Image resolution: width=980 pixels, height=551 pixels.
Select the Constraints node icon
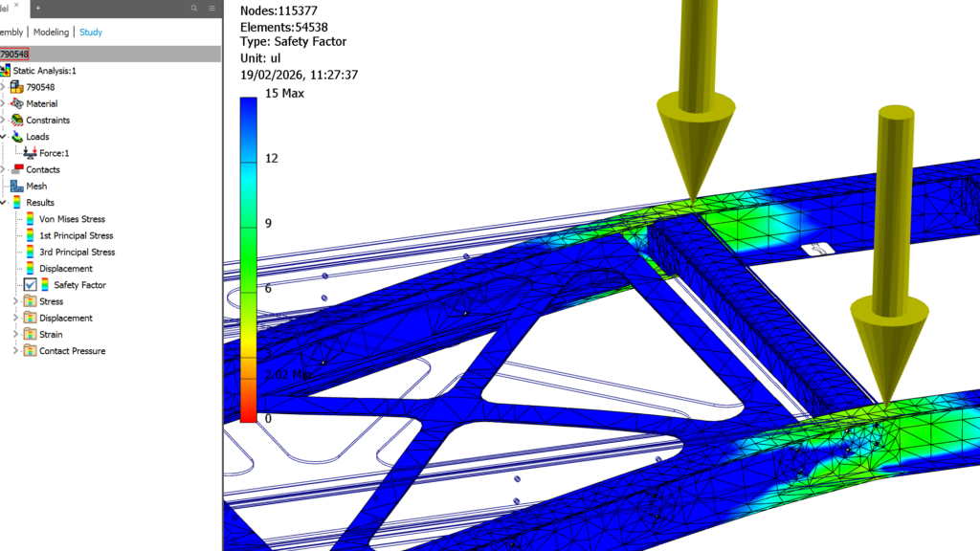click(17, 120)
